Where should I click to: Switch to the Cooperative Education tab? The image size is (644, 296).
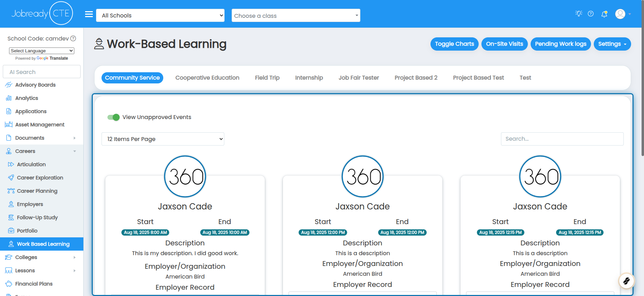[207, 78]
